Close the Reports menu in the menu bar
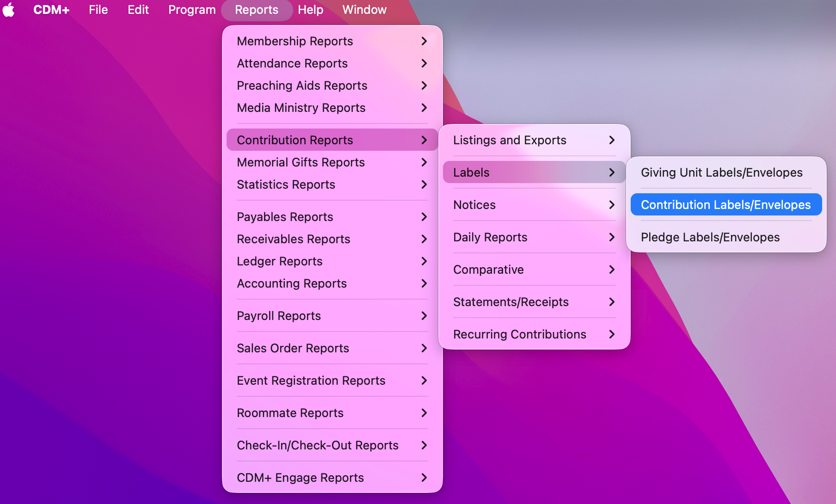Screen dimensions: 836x504 [x=257, y=10]
